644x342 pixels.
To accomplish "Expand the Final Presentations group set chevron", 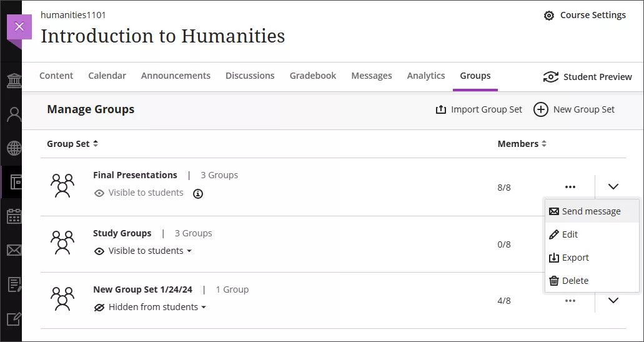I will click(x=613, y=186).
